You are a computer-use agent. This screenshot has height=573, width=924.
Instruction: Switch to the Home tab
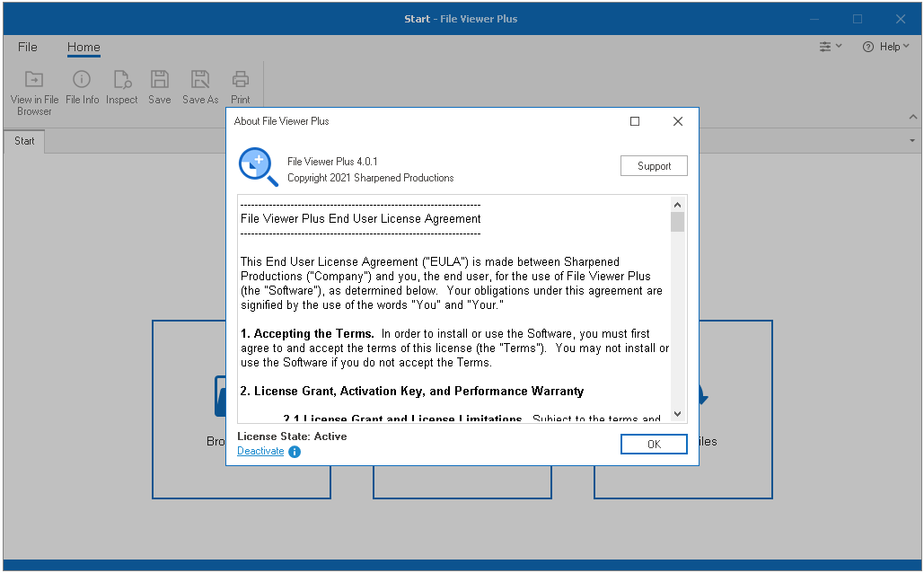[84, 47]
